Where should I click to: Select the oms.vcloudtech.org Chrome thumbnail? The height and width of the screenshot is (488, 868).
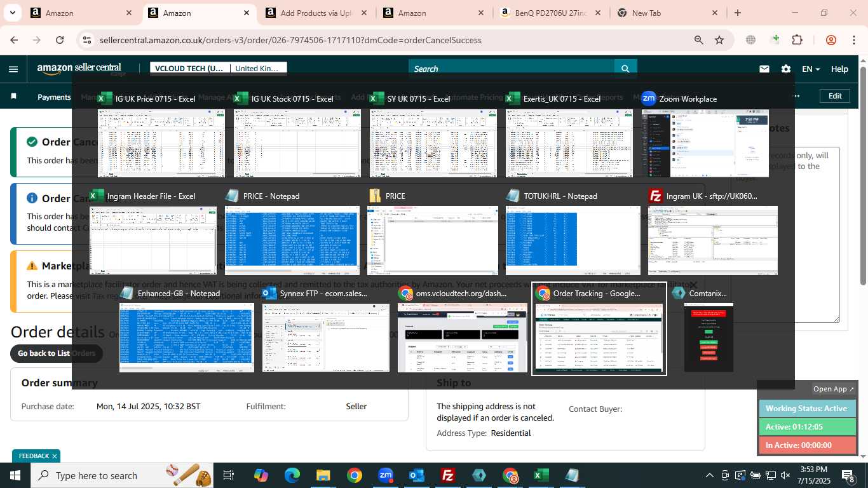pos(462,337)
